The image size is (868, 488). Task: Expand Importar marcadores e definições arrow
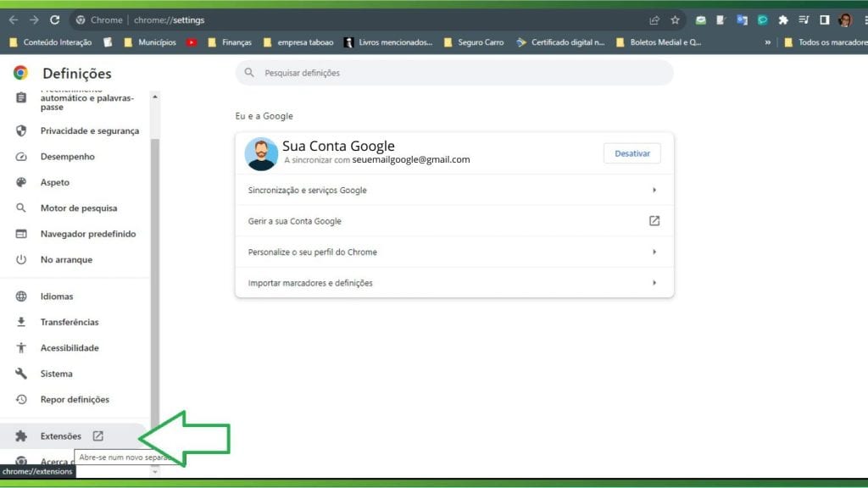(654, 283)
